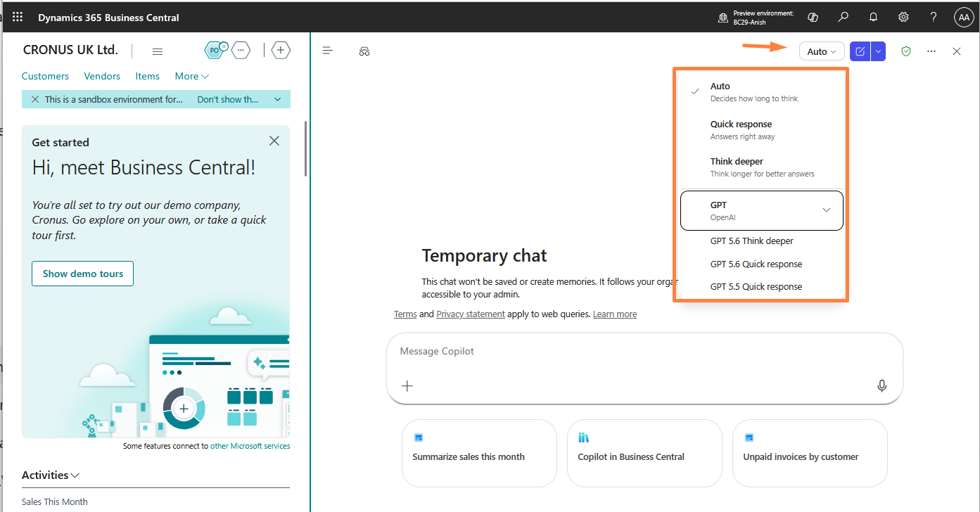Click the ellipsis hexagon icon
Screen dimensions: 980x512
(241, 50)
